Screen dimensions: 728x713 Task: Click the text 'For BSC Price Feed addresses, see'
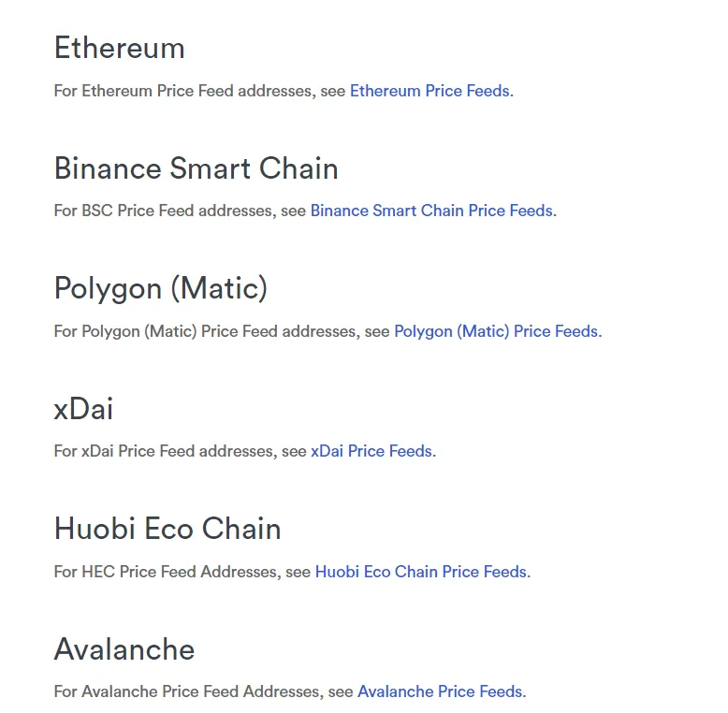[181, 211]
